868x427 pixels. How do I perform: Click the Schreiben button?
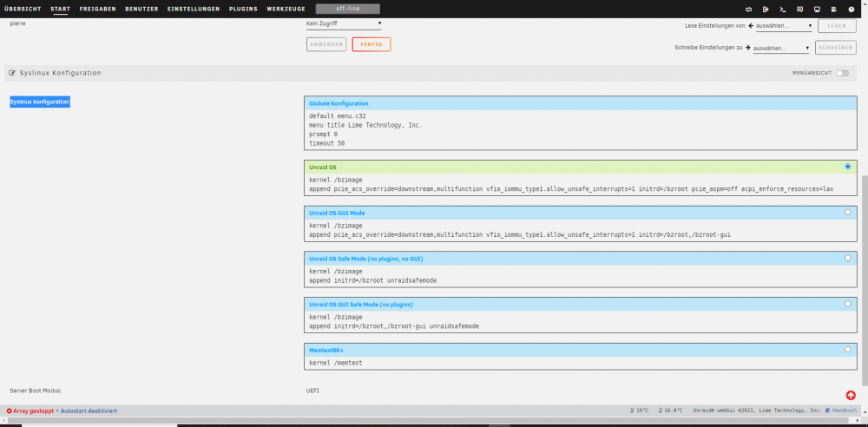(x=835, y=49)
